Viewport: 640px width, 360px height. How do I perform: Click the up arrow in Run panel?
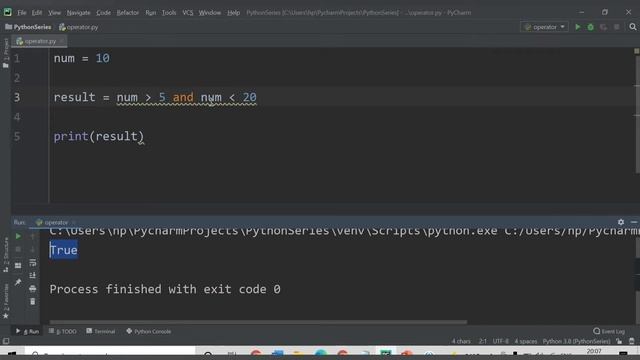point(33,236)
